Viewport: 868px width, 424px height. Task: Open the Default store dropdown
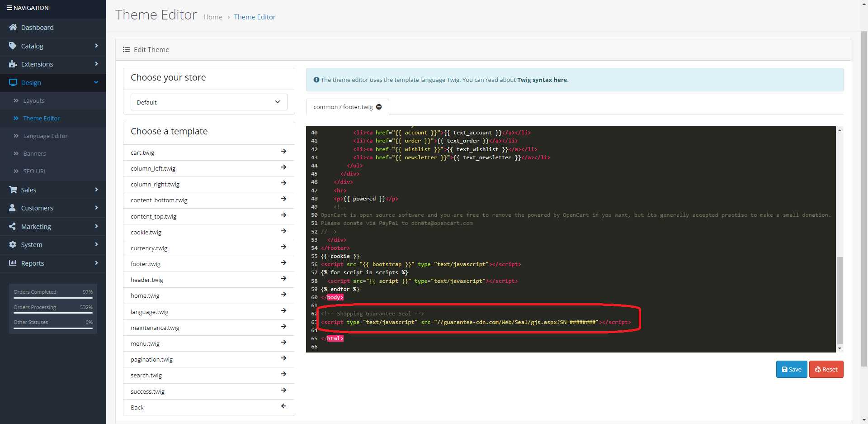click(x=209, y=102)
